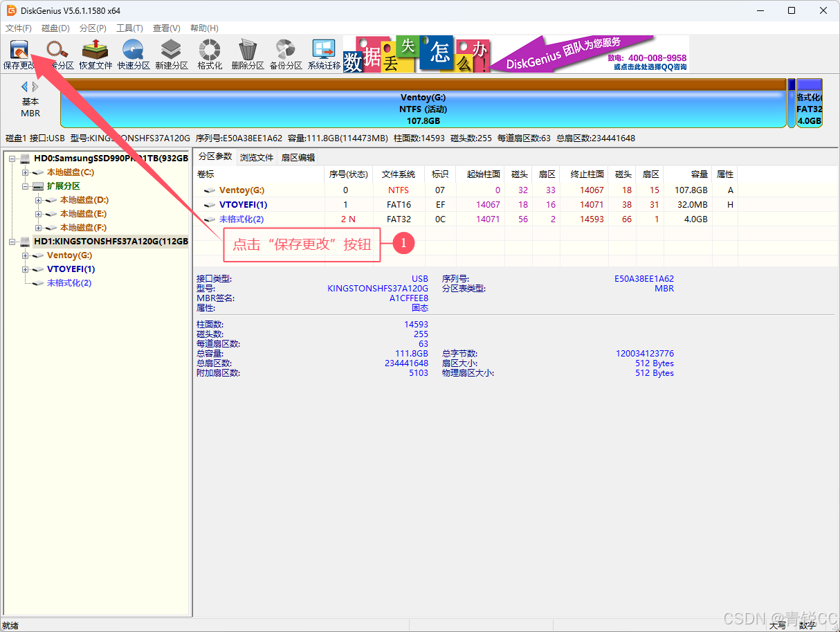Expand the 本地磁盘(C:) tree node
This screenshot has height=632, width=840.
pos(26,172)
